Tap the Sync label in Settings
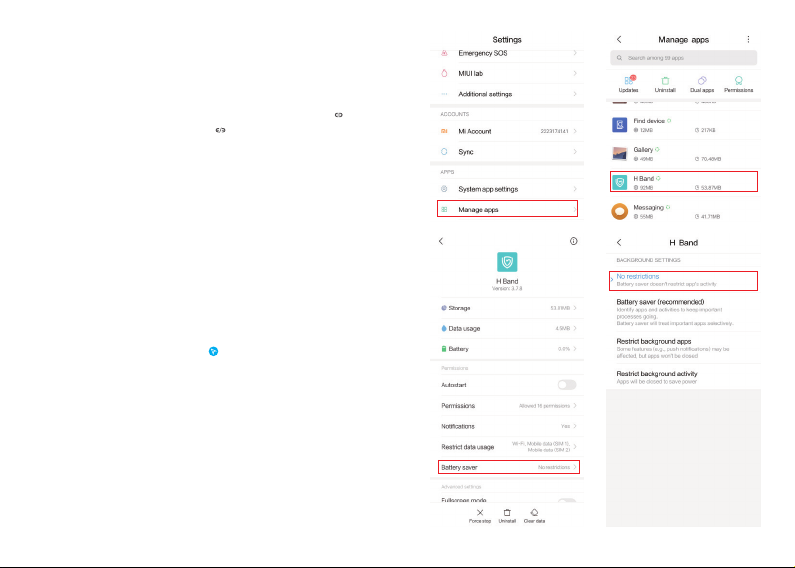The image size is (795, 568). (465, 152)
